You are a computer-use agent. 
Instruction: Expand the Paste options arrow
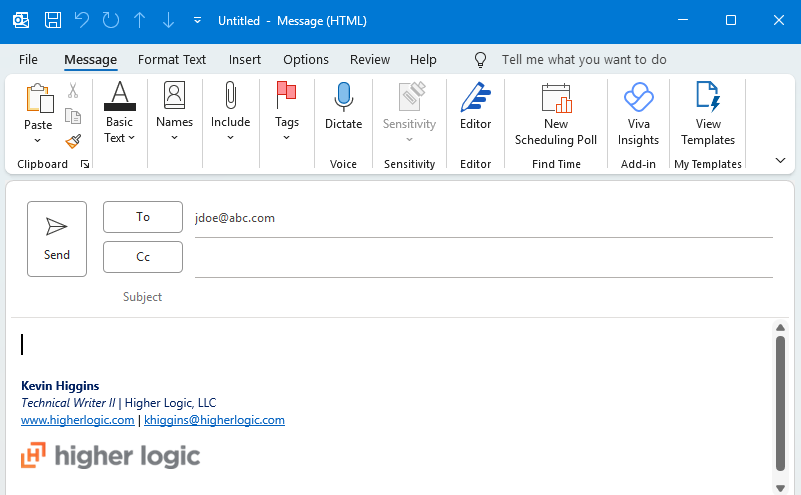(x=37, y=140)
